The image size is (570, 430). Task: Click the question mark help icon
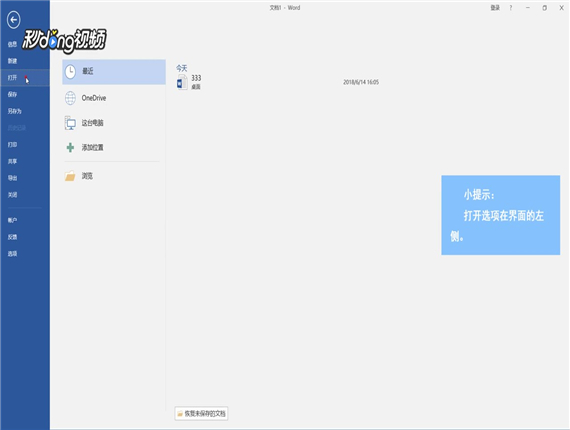[511, 8]
